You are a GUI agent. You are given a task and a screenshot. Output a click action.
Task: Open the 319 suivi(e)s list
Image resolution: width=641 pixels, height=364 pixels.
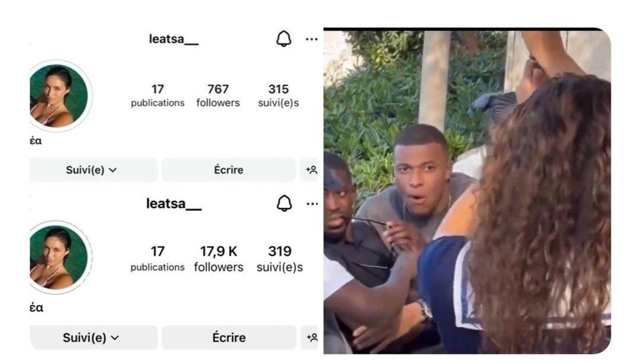point(280,258)
